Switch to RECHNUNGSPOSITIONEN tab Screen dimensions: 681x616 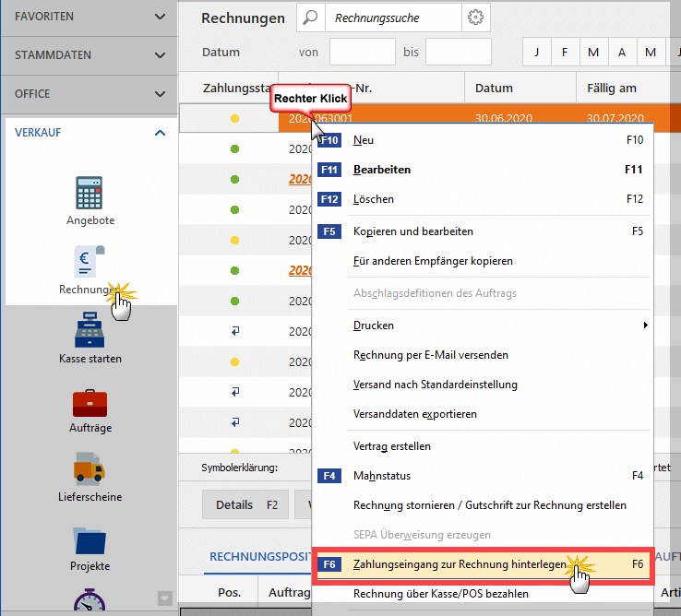click(x=260, y=557)
